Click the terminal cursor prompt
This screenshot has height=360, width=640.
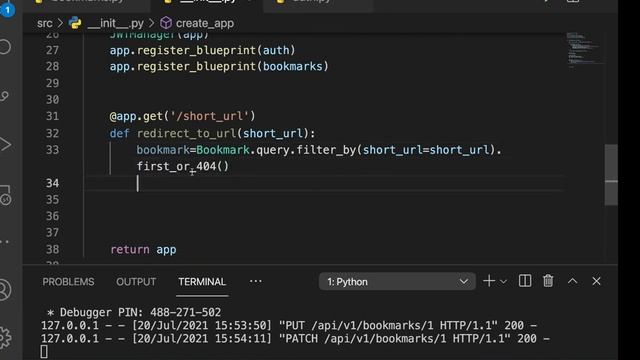coord(44,352)
